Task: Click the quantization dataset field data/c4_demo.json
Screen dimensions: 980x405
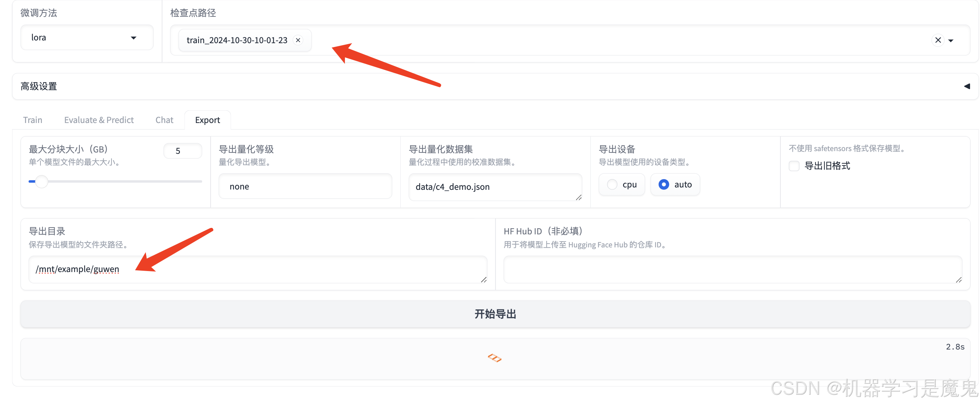Action: pos(495,187)
